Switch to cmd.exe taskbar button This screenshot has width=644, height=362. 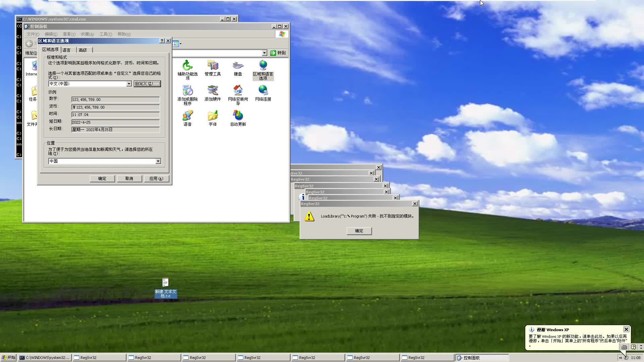pos(44,358)
